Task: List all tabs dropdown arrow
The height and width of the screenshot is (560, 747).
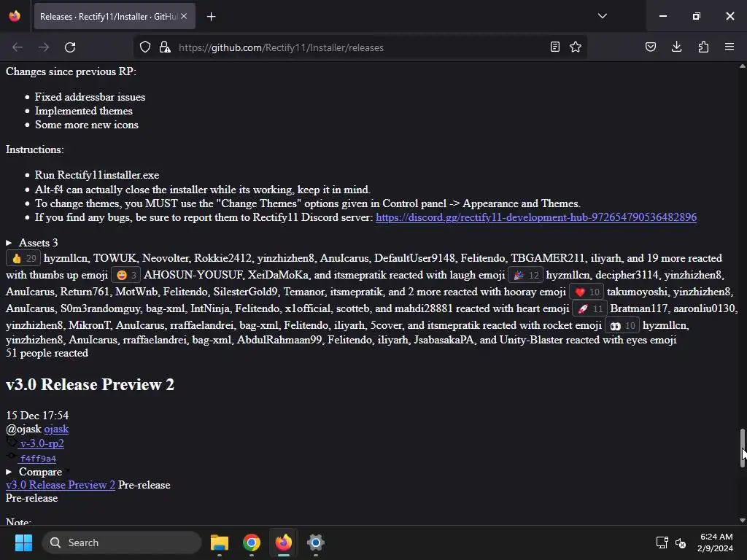Action: [x=602, y=16]
